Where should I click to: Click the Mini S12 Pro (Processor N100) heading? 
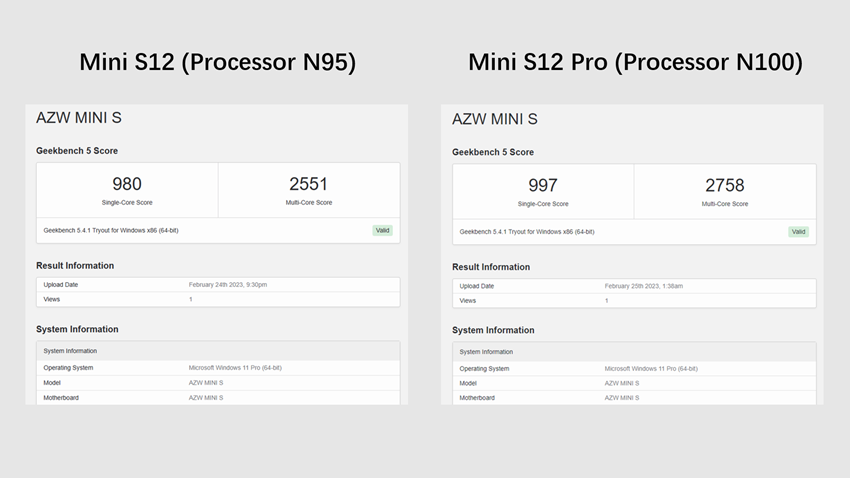tap(635, 63)
